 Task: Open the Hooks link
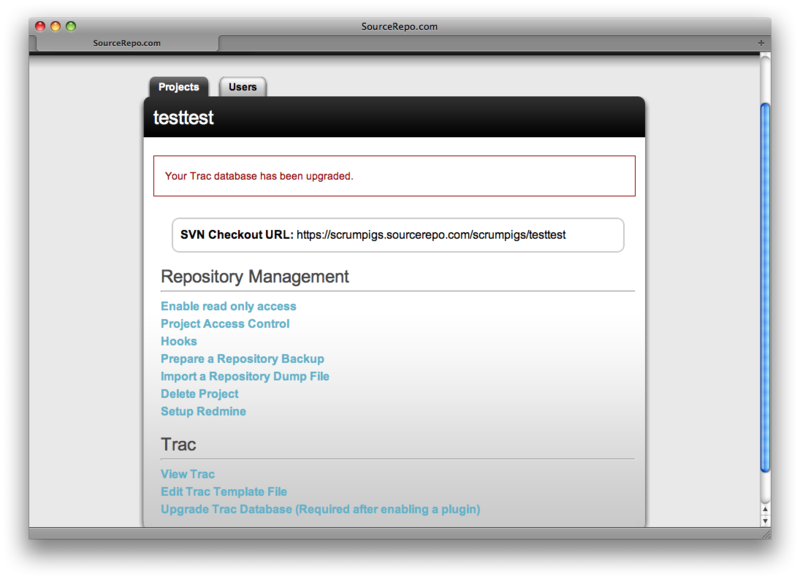point(179,341)
